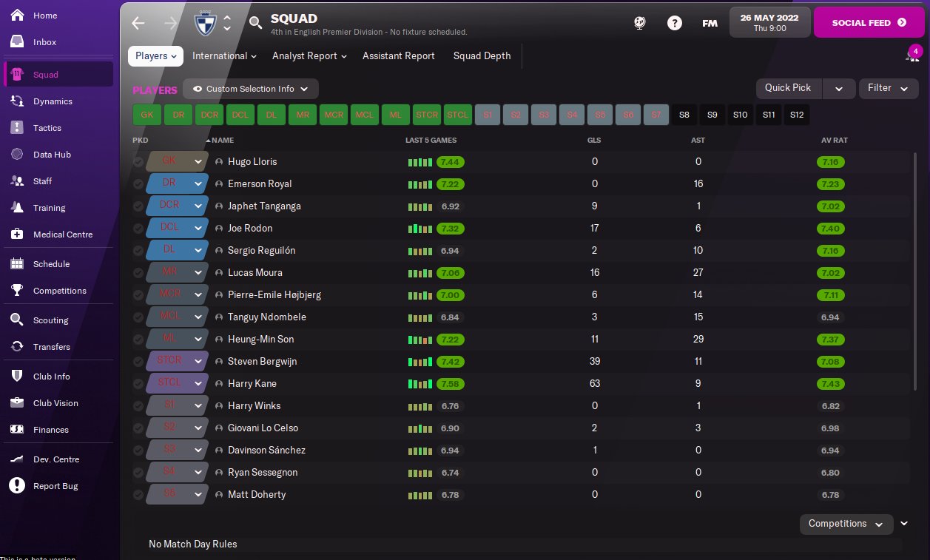Open the Data Hub icon
The width and height of the screenshot is (930, 560).
(x=17, y=155)
